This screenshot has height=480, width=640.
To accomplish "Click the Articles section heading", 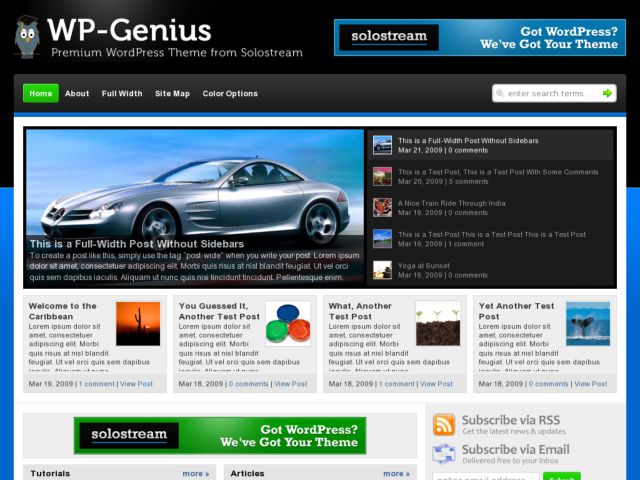I will point(247,473).
